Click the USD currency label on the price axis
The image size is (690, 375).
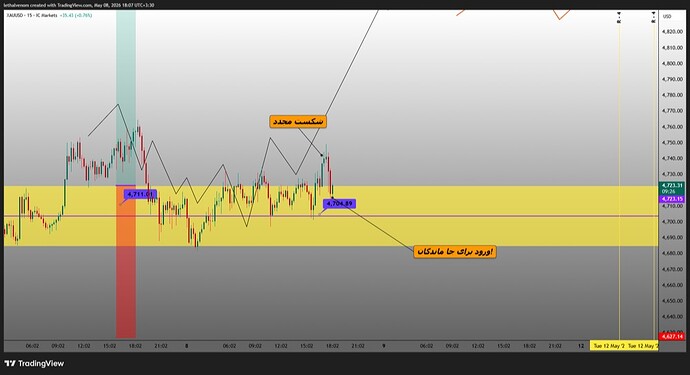coord(667,16)
